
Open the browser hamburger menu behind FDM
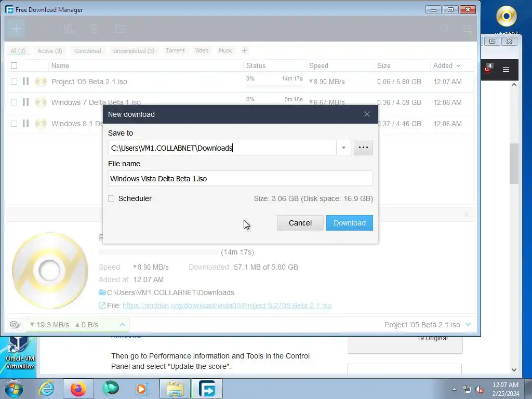506,70
